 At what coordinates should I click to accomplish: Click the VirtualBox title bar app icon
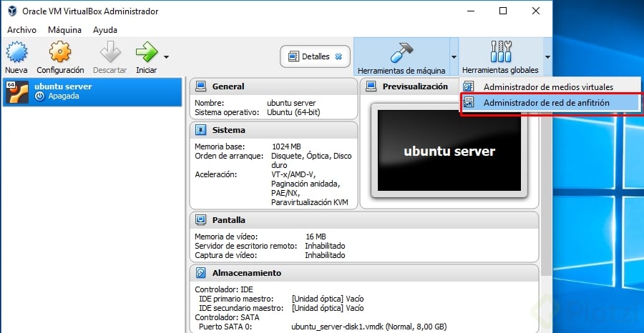12,11
